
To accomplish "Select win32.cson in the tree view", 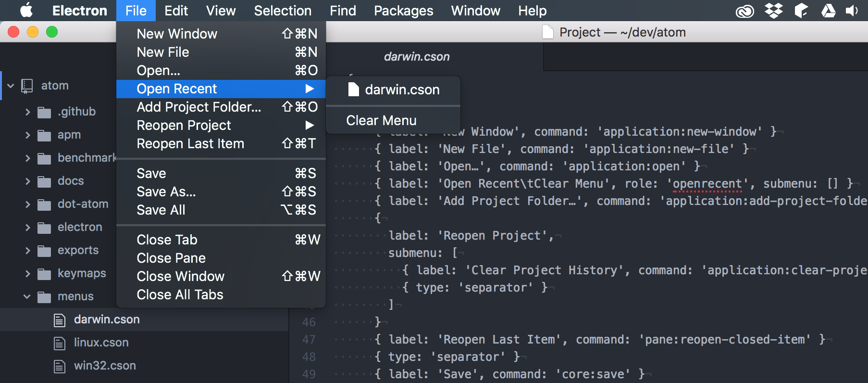I will tap(144, 366).
